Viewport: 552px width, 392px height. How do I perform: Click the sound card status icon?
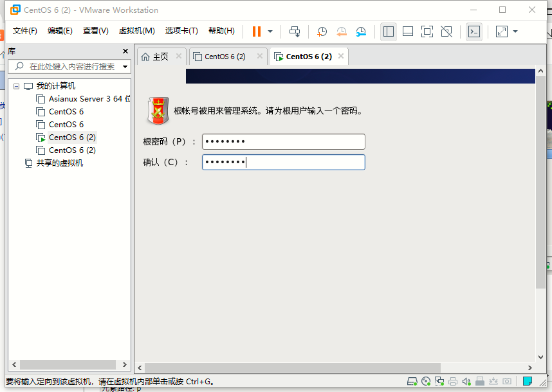tap(466, 381)
